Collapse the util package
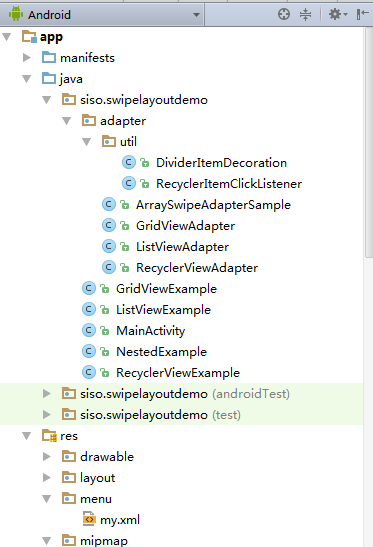 [x=87, y=142]
